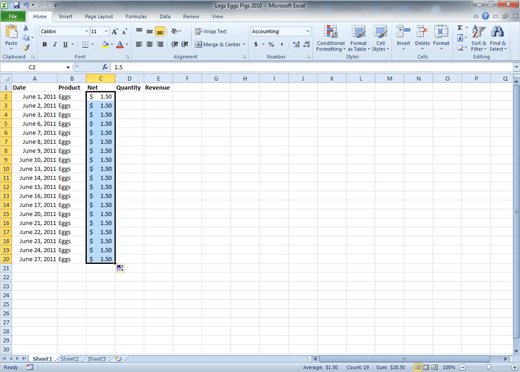Screen dimensions: 520x372
Task: Click the Wrap Text button
Action: pyautogui.click(x=211, y=31)
